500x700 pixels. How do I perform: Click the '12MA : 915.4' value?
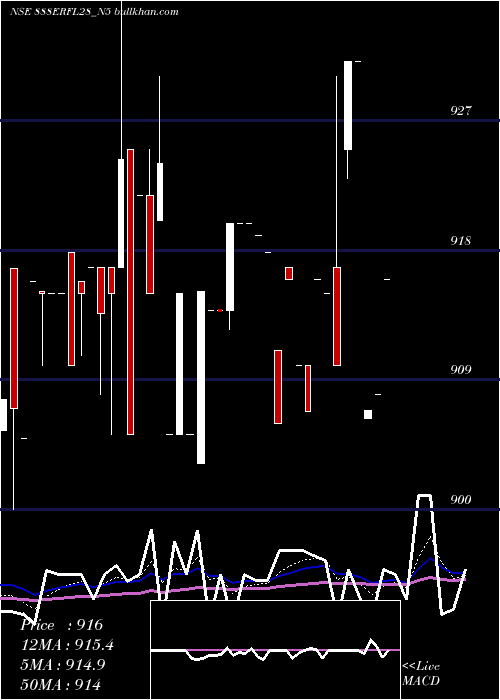pos(67,645)
